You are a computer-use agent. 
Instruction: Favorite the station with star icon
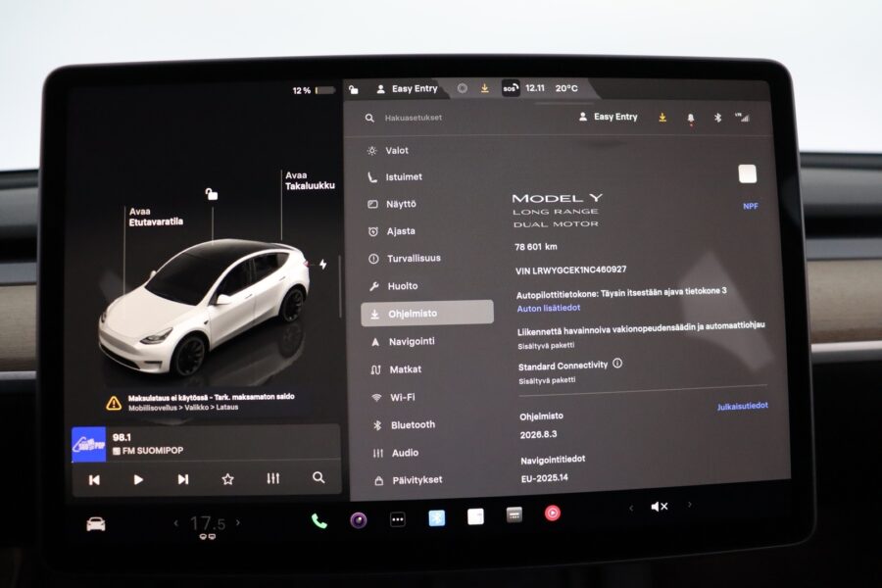tap(227, 479)
